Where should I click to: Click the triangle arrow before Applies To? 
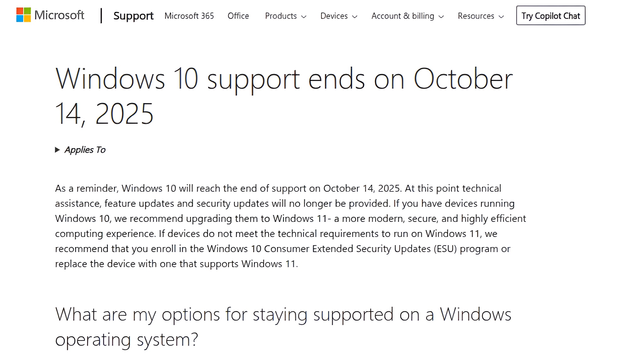pyautogui.click(x=57, y=150)
